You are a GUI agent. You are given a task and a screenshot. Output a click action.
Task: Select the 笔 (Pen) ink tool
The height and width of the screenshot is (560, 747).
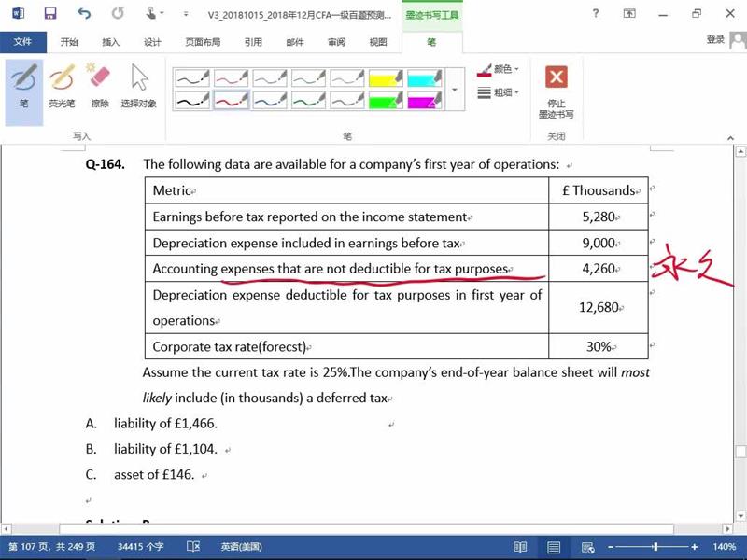[x=24, y=85]
